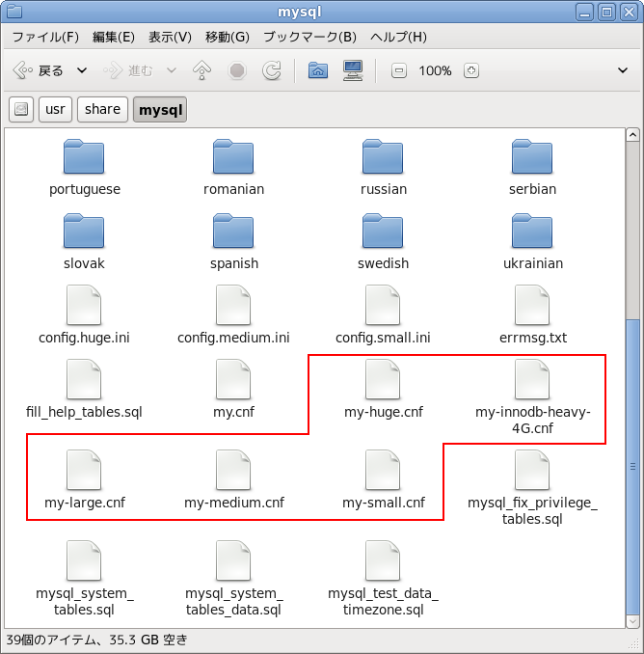The image size is (644, 654).
Task: Go back with the 戻る button
Action: 38,70
